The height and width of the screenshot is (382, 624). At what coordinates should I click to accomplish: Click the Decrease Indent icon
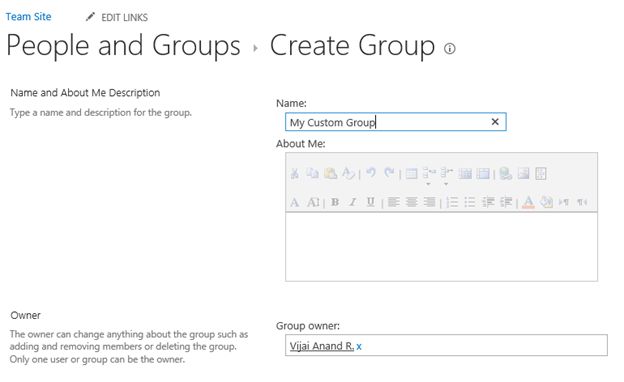(488, 202)
